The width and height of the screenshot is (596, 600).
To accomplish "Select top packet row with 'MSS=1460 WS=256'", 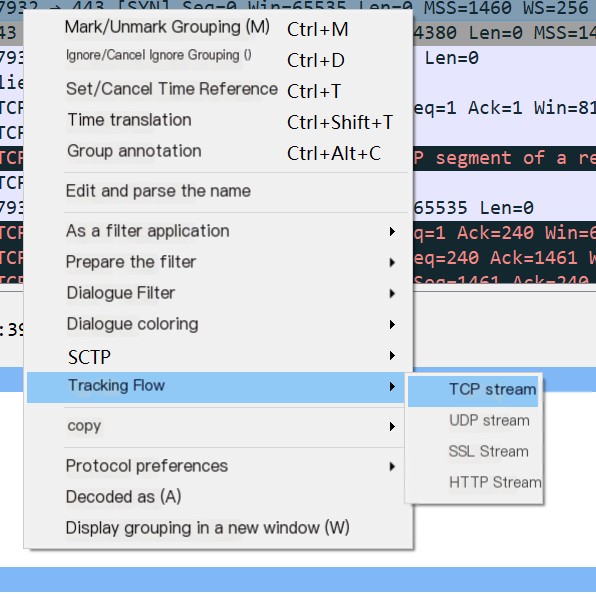I will point(504,9).
